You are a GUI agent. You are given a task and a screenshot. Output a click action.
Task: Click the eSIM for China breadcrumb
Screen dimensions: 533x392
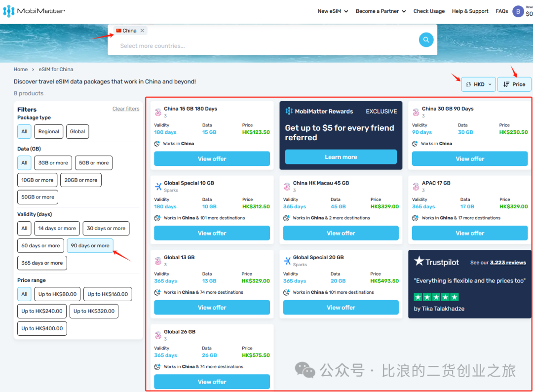(x=56, y=69)
